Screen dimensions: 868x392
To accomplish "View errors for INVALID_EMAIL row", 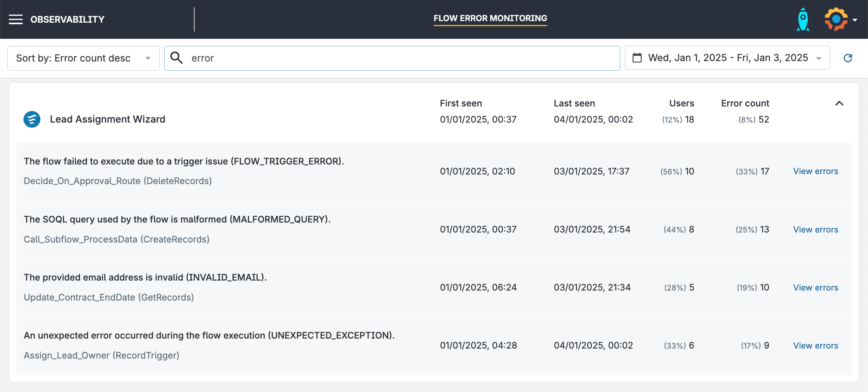I will click(x=815, y=288).
